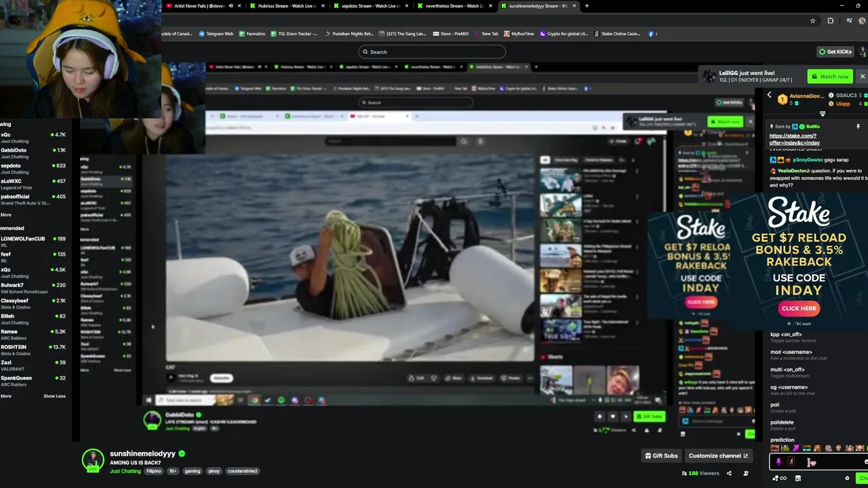The height and width of the screenshot is (488, 868).
Task: Open Stake: Online Casino bookmark
Action: click(617, 34)
